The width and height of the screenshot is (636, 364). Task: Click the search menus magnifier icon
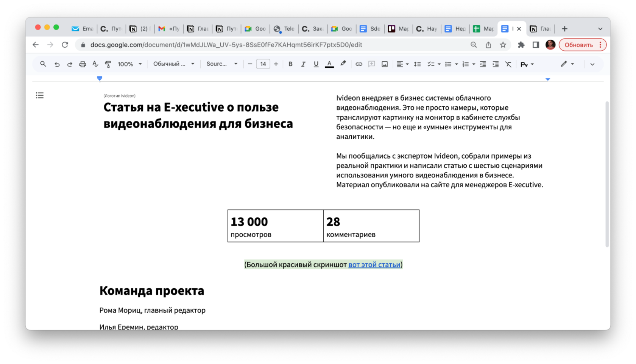(43, 64)
